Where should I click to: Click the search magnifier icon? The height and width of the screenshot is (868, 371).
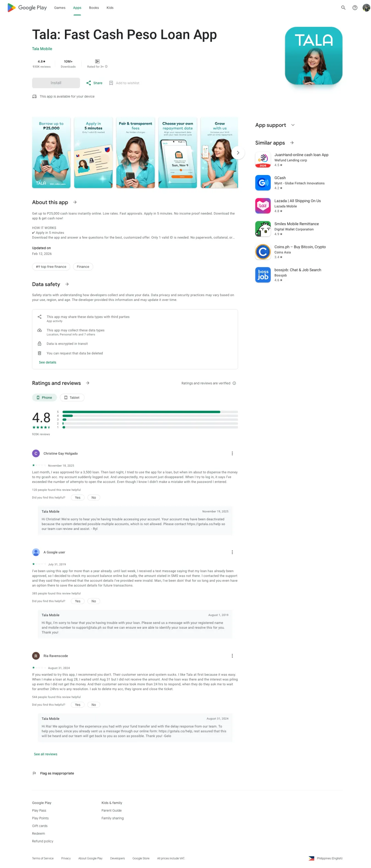pos(343,8)
